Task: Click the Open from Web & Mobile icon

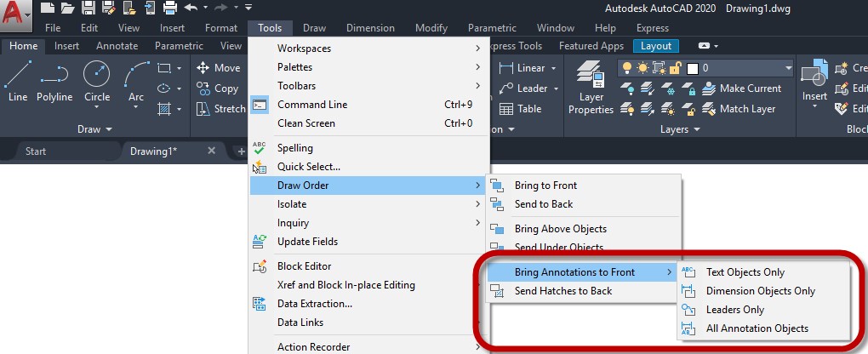Action: tap(129, 8)
